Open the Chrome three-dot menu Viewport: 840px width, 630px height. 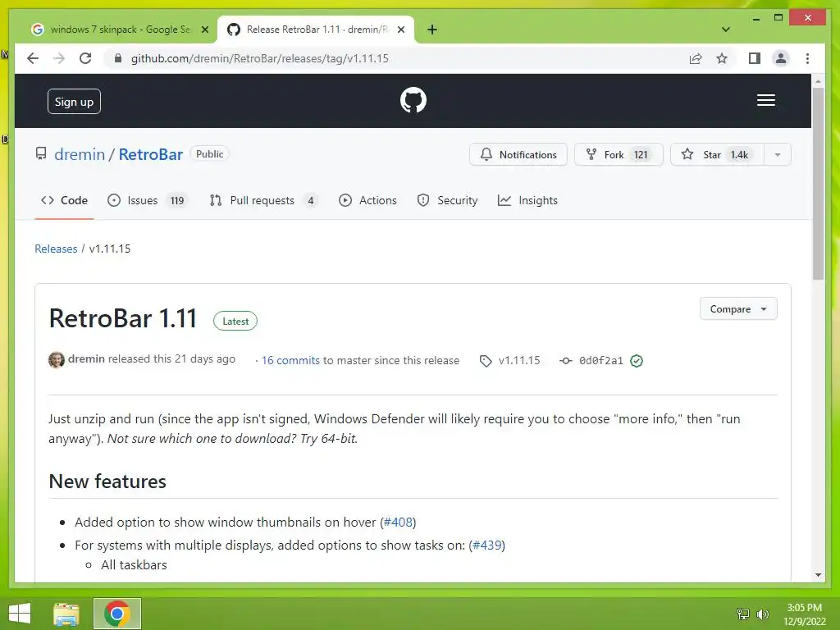[807, 58]
